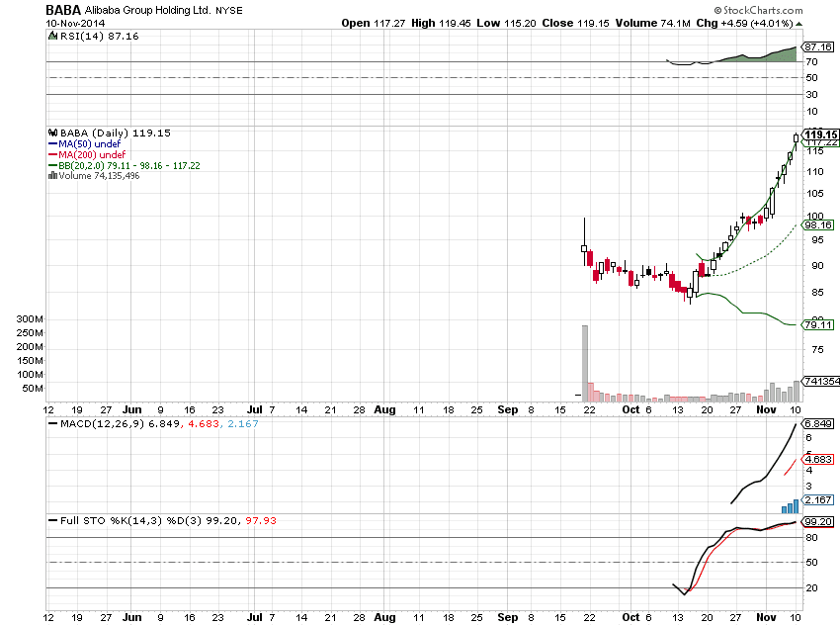Click the blue MA(50) legend line marker
Screen dimensions: 840x626
pos(52,143)
